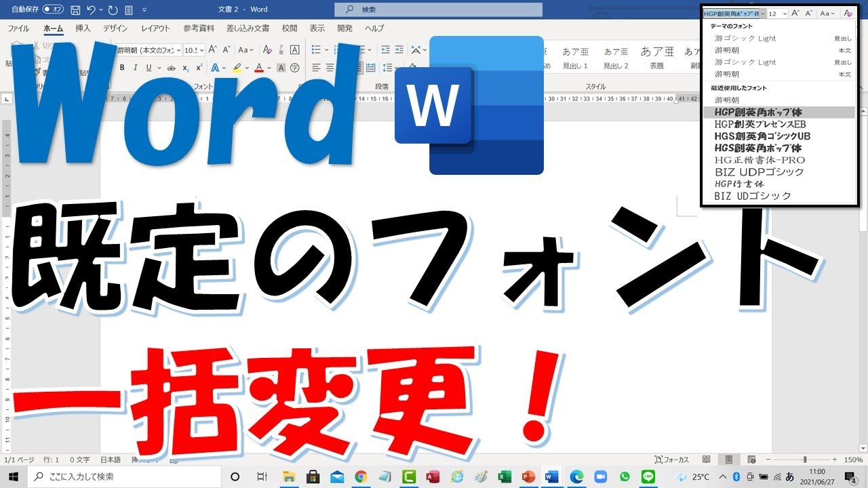This screenshot has height=488, width=868.
Task: Open the font size 12 dropdown in inset
Action: pyautogui.click(x=785, y=14)
